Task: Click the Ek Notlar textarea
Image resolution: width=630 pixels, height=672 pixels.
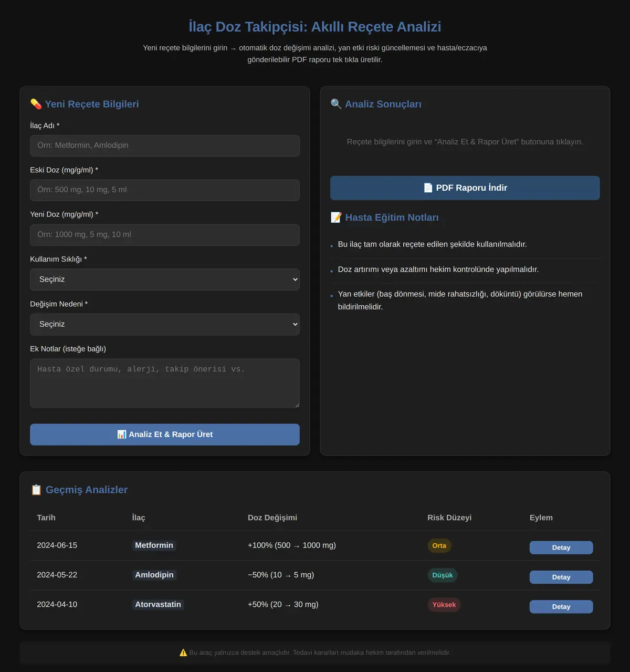Action: click(x=165, y=384)
